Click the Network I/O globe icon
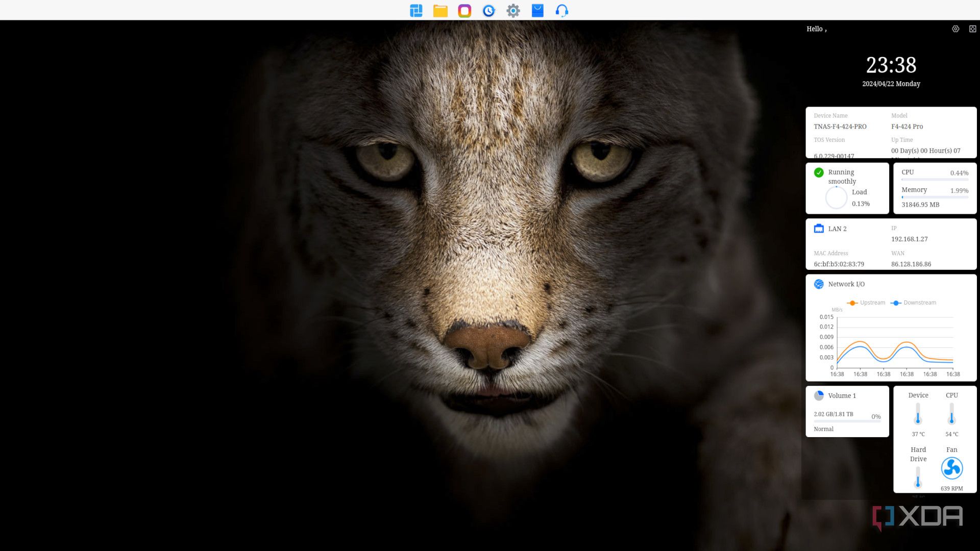This screenshot has height=551, width=980. click(819, 284)
